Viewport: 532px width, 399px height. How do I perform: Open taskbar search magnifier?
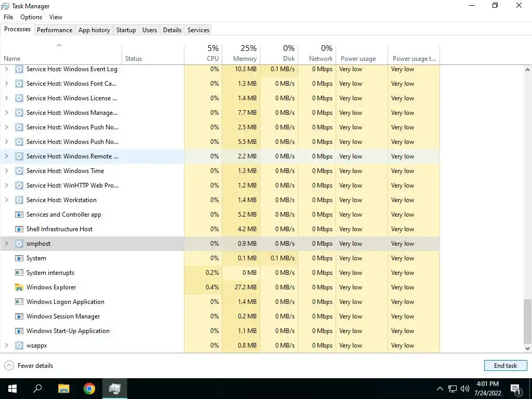coord(37,389)
